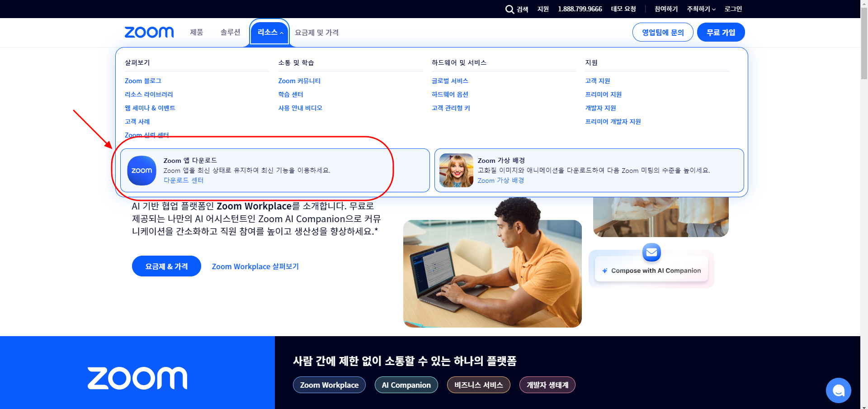
Task: Click the 영업팀에 문의 button
Action: [663, 32]
